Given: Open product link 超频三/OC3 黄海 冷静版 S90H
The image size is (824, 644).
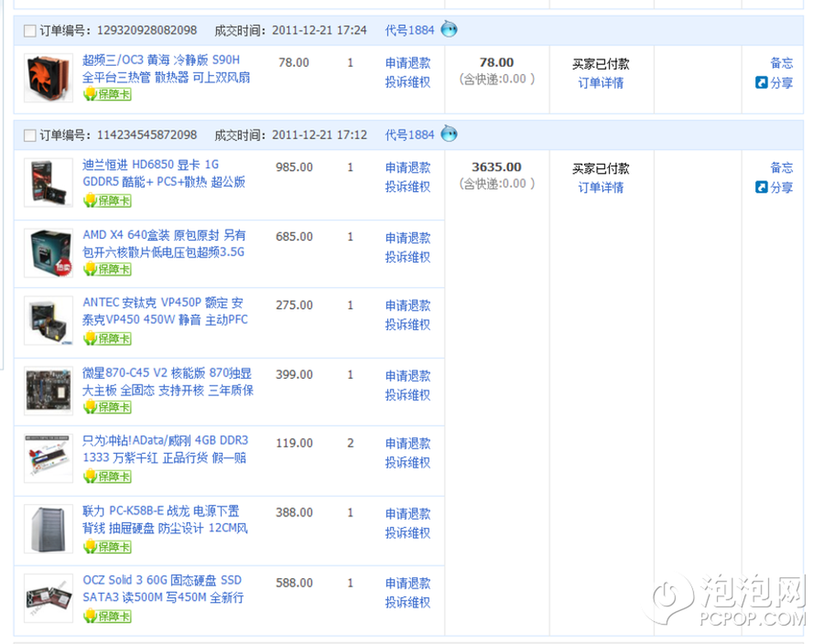Looking at the screenshot, I should coord(166,69).
